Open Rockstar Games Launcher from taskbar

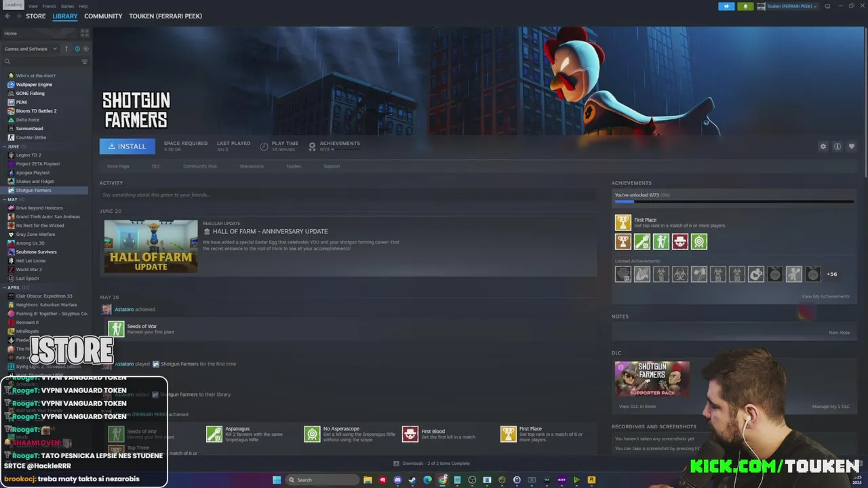[x=591, y=480]
